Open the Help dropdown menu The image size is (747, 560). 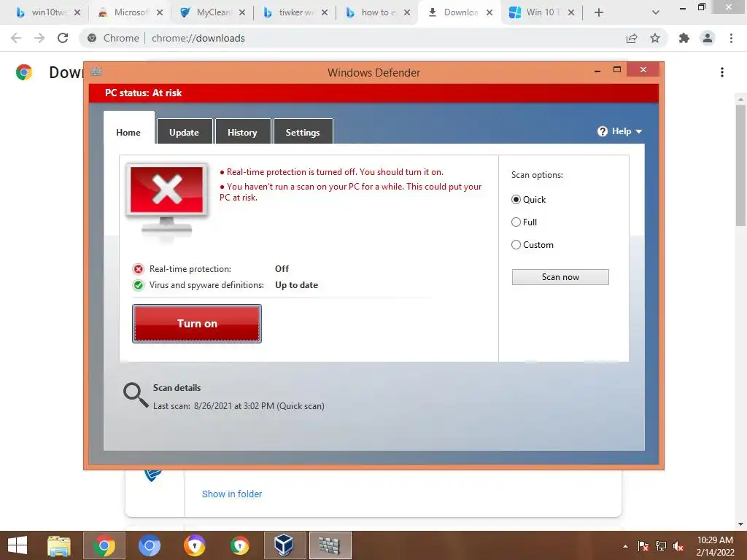[x=620, y=131]
